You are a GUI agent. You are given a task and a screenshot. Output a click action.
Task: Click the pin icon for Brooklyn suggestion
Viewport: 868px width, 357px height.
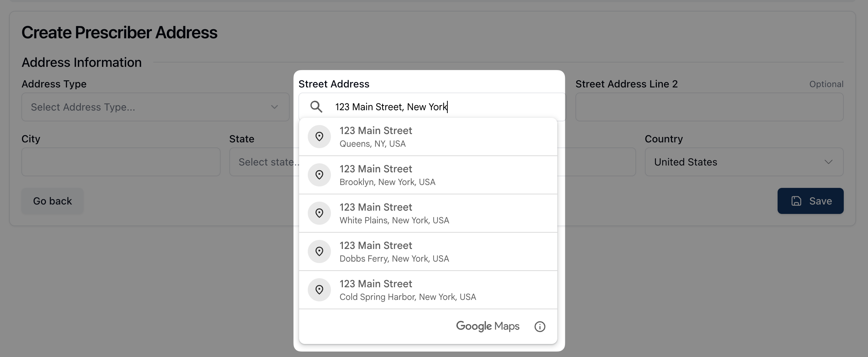319,175
